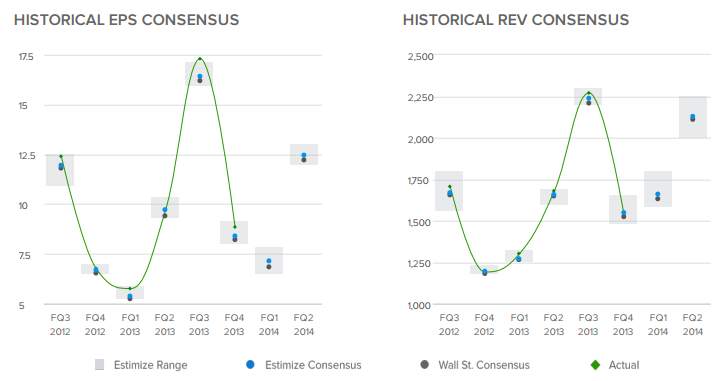Click REV Estimize dot for FQ4 2013

point(624,213)
